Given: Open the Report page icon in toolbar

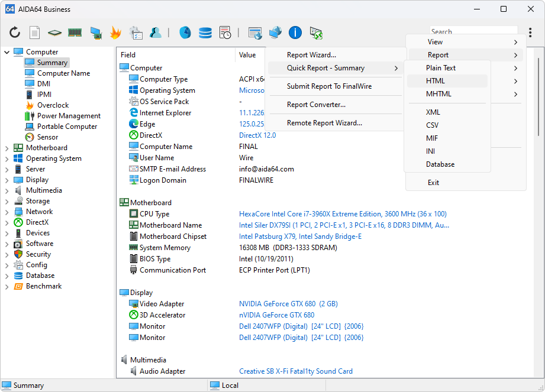Looking at the screenshot, I should 35,33.
